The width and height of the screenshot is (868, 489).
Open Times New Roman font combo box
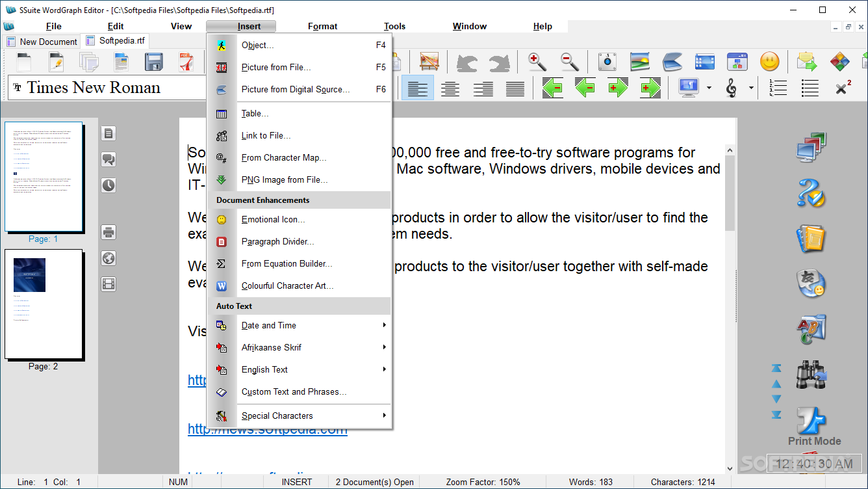coord(107,88)
